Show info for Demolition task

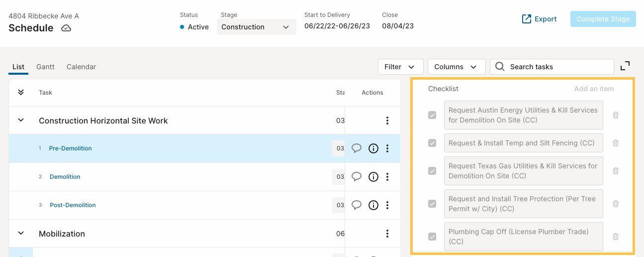(373, 177)
